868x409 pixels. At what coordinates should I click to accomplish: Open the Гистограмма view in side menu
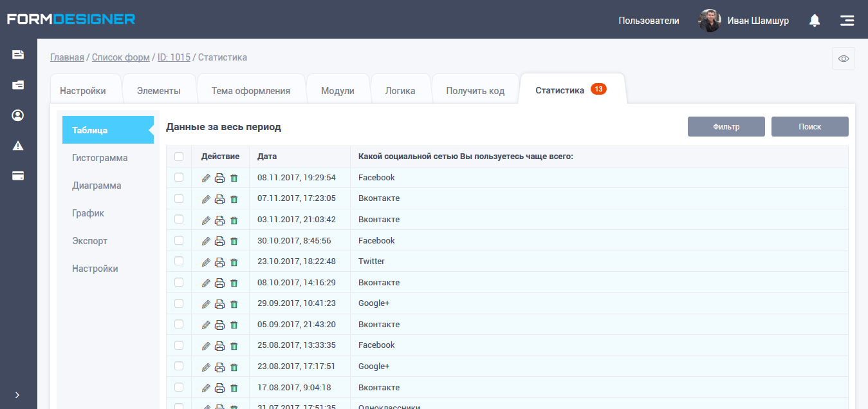100,158
